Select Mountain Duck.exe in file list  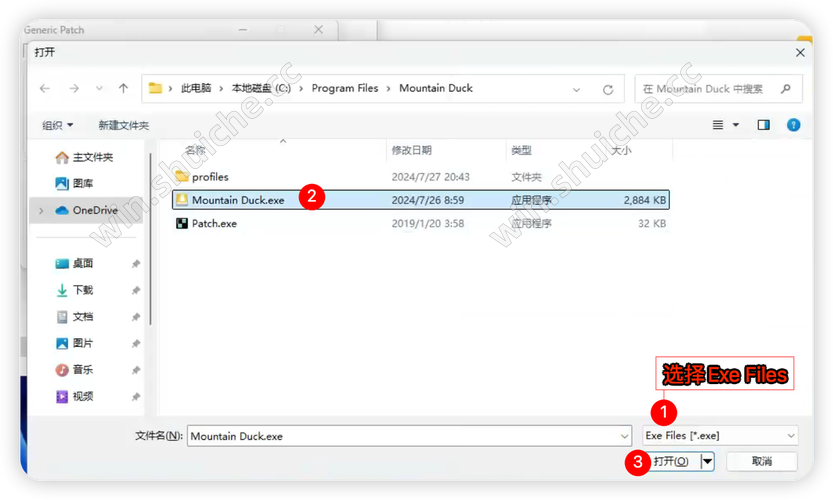click(x=238, y=200)
